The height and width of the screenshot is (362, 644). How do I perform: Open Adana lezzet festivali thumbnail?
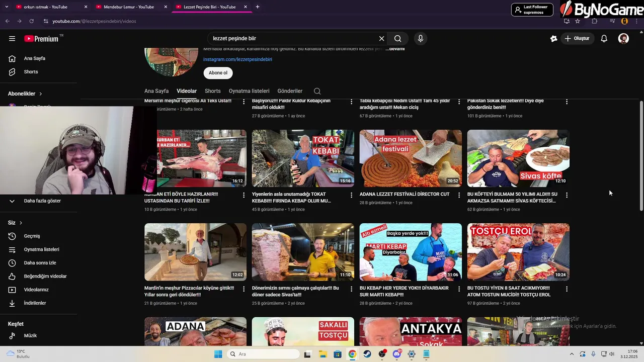click(x=411, y=158)
